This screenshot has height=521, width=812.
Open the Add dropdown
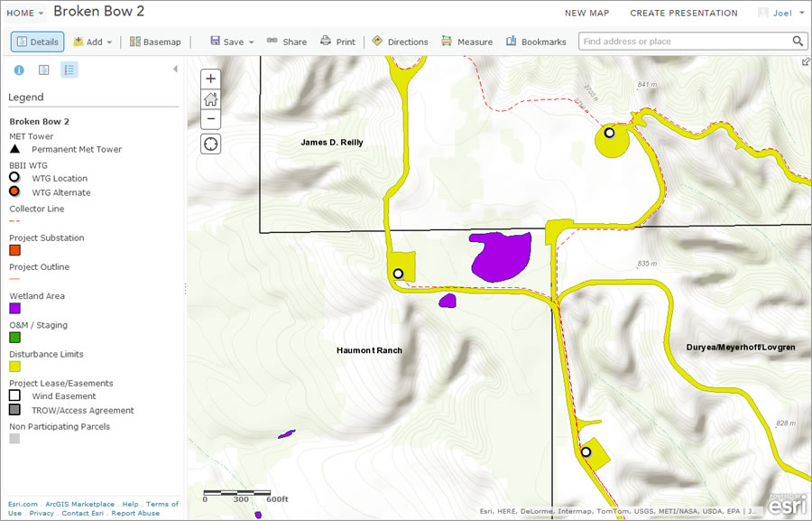click(x=93, y=41)
